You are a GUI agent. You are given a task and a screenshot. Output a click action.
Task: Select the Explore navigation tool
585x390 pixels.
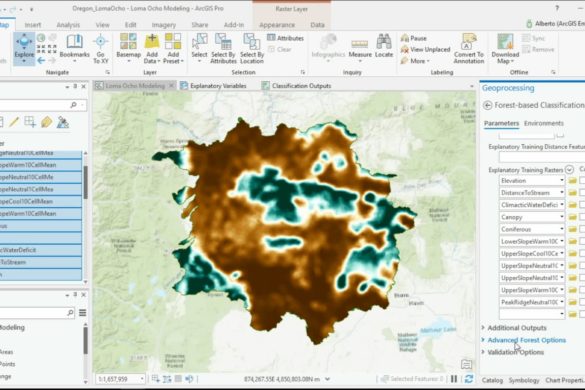point(24,49)
